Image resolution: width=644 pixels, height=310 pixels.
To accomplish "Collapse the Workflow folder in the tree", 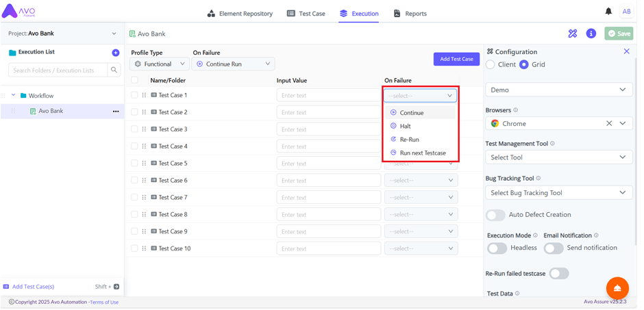I will pos(13,96).
